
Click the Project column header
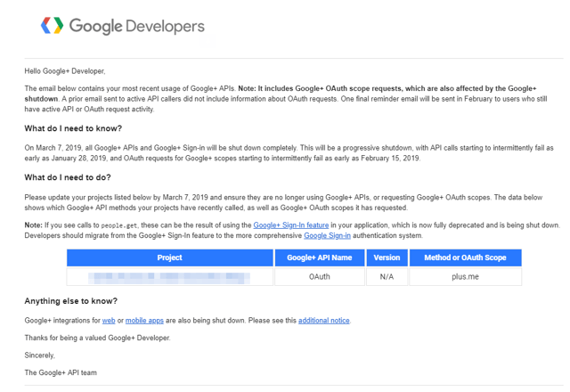click(x=170, y=257)
